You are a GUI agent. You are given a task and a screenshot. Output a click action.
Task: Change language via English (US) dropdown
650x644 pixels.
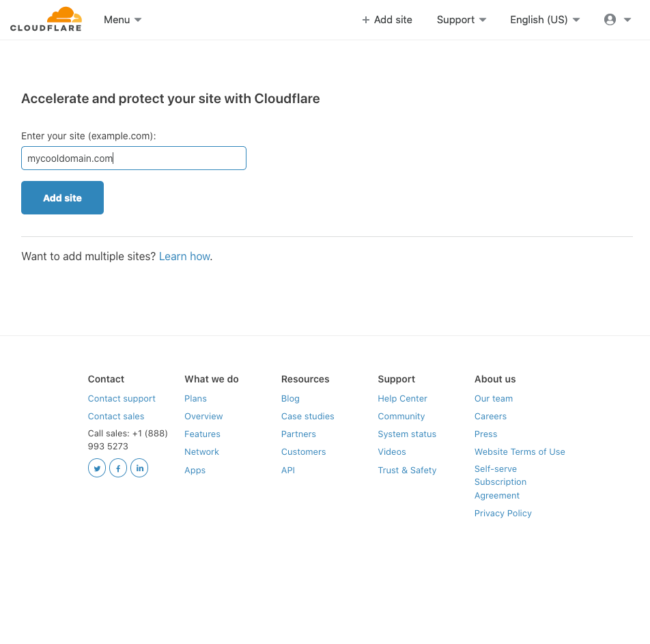pyautogui.click(x=545, y=20)
